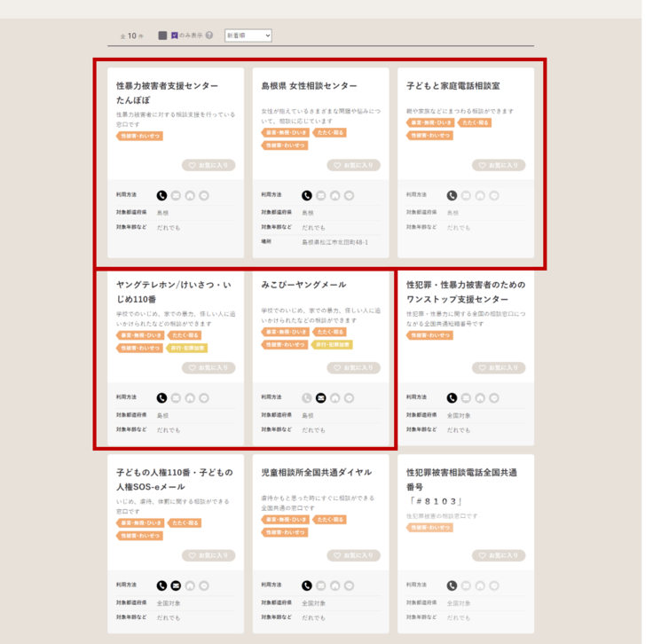Open 子どもと家庭電話相談室 card title
This screenshot has height=644, width=653.
[452, 86]
